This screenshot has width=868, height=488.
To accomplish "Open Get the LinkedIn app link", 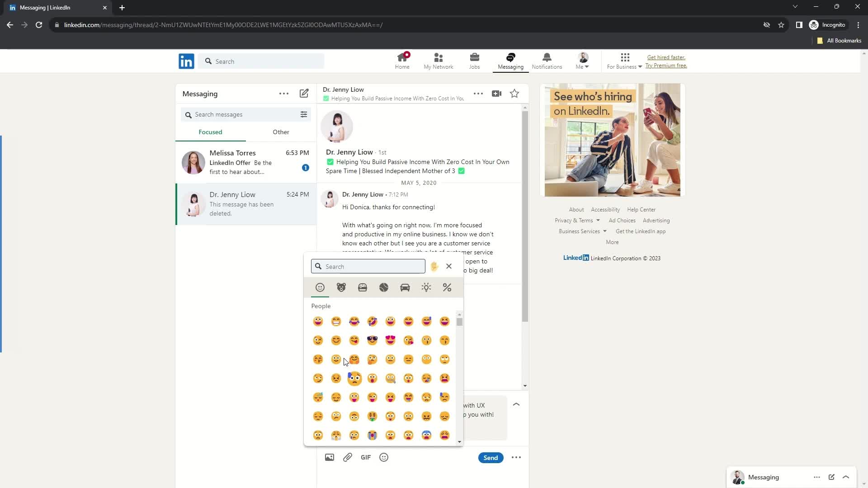I will pyautogui.click(x=641, y=231).
